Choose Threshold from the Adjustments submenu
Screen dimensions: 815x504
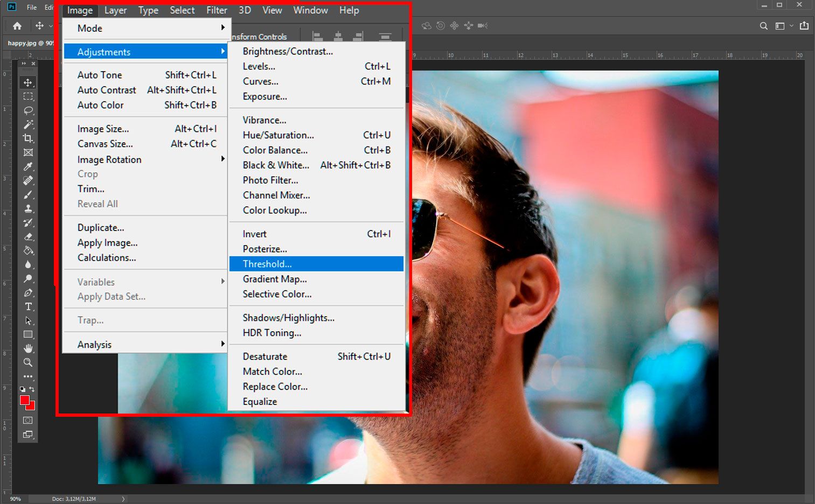pyautogui.click(x=268, y=264)
